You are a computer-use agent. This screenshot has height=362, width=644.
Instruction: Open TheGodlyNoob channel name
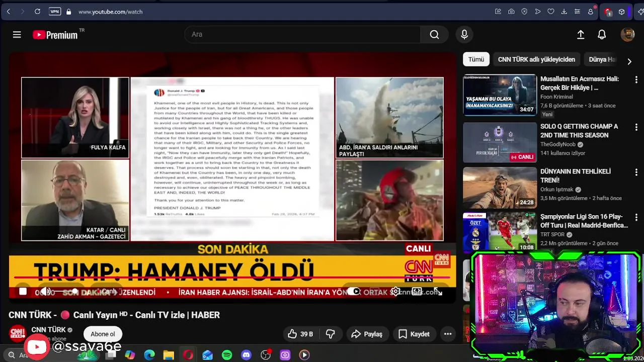coord(558,144)
